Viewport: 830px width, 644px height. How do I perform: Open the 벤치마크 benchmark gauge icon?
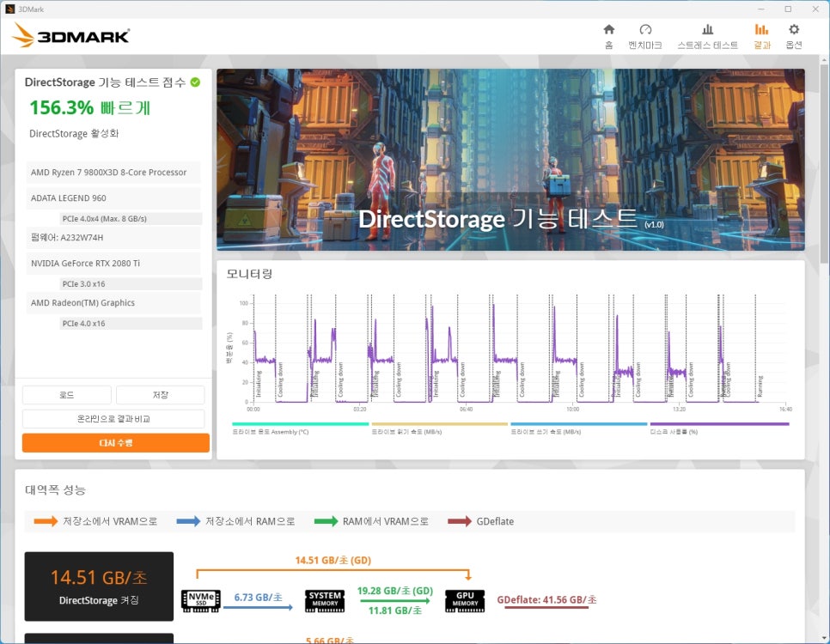pos(645,30)
